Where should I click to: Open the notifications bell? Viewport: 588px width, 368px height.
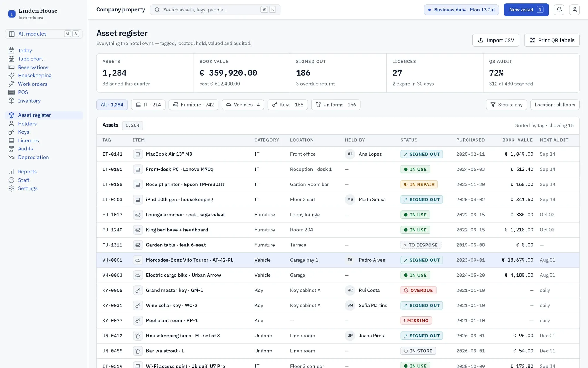(559, 10)
